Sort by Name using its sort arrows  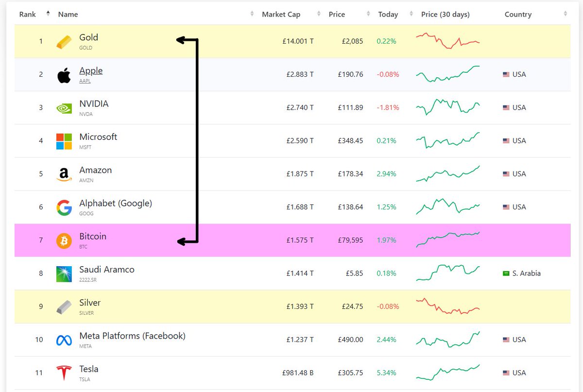pyautogui.click(x=252, y=14)
